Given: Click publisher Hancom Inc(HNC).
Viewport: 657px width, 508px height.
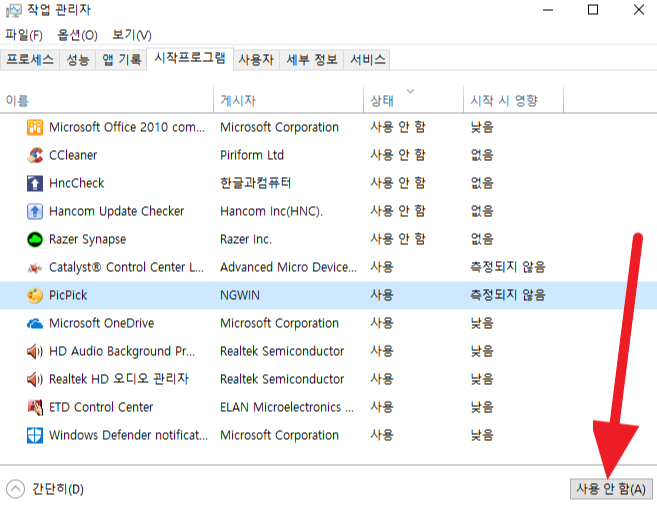Looking at the screenshot, I should point(272,211).
